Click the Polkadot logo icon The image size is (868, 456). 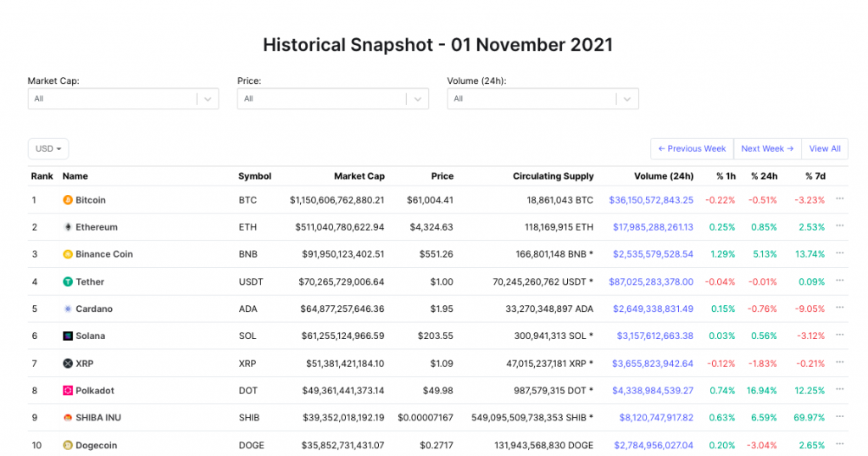[x=68, y=391]
